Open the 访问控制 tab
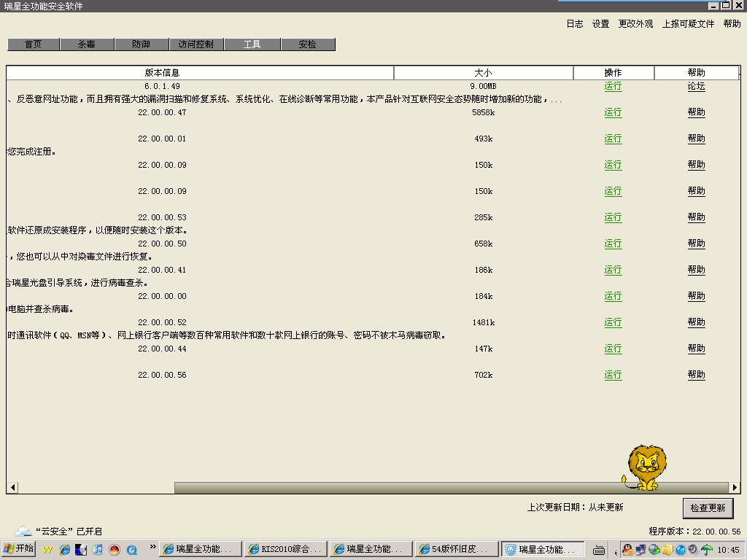 [196, 44]
